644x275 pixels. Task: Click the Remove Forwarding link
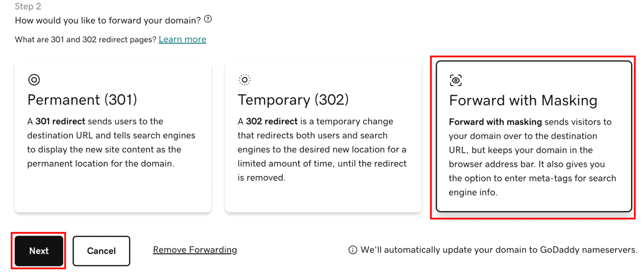click(195, 250)
